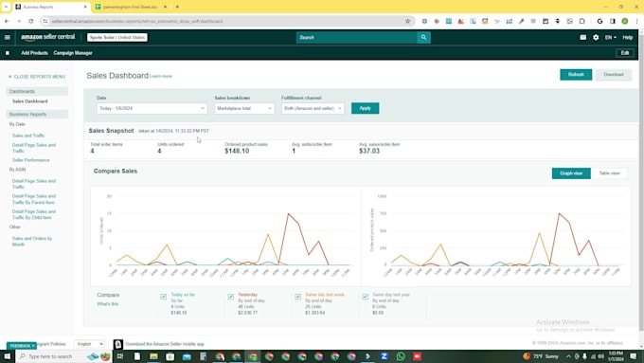Reload the page with the refresh icon
The width and height of the screenshot is (644, 363).
click(31, 21)
